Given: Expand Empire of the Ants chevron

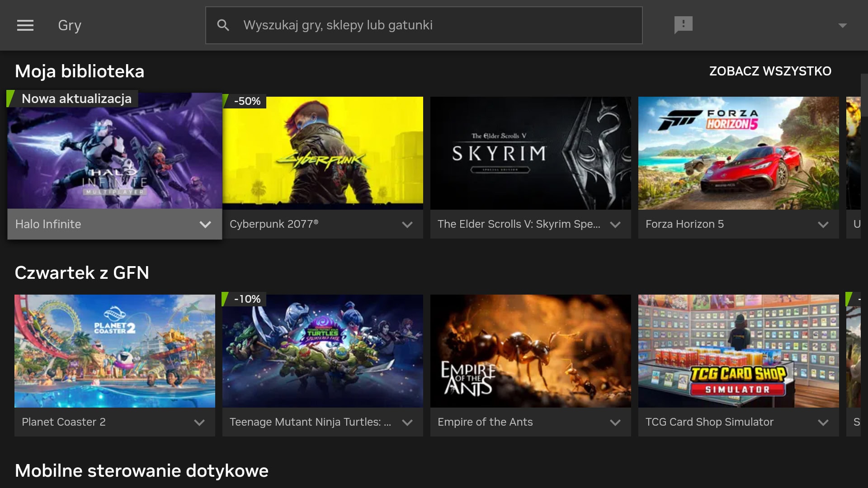Looking at the screenshot, I should coord(615,422).
